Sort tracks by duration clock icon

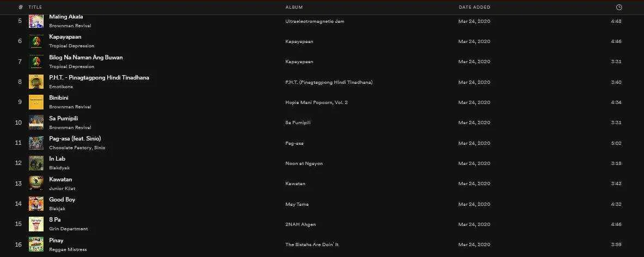click(619, 7)
